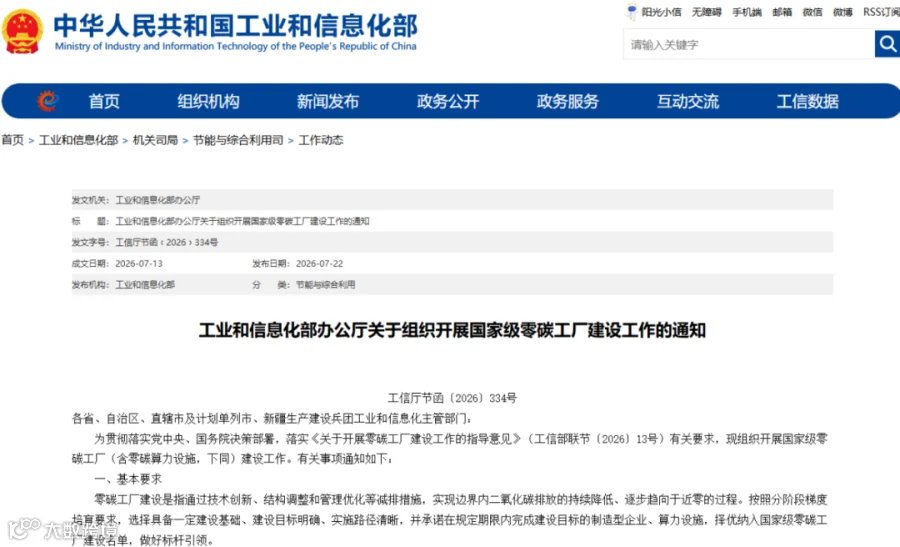900x547 pixels.
Task: Select the 工信数据 menu item
Action: (808, 102)
